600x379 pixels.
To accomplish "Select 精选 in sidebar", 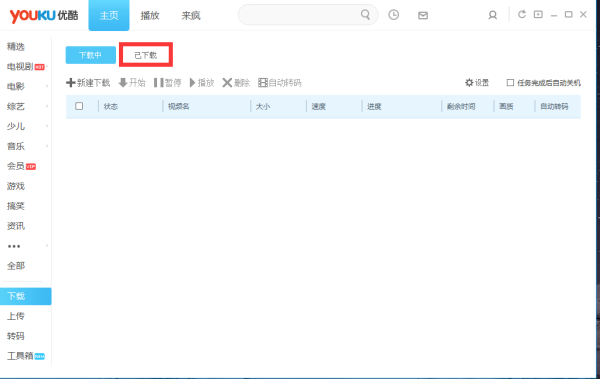I will 16,47.
